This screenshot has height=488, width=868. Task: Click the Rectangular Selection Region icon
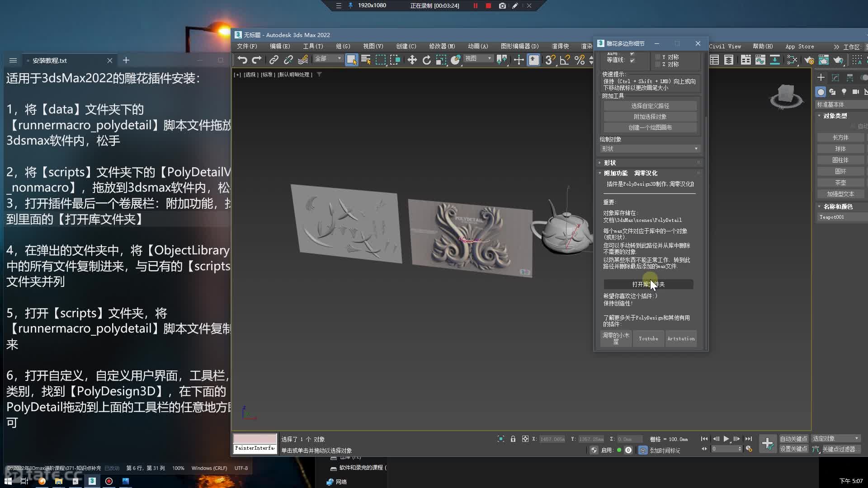tap(381, 60)
